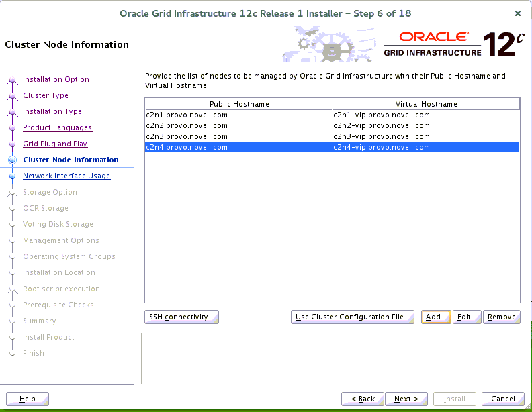Image resolution: width=532 pixels, height=412 pixels.
Task: Add a new cluster node
Action: (436, 317)
